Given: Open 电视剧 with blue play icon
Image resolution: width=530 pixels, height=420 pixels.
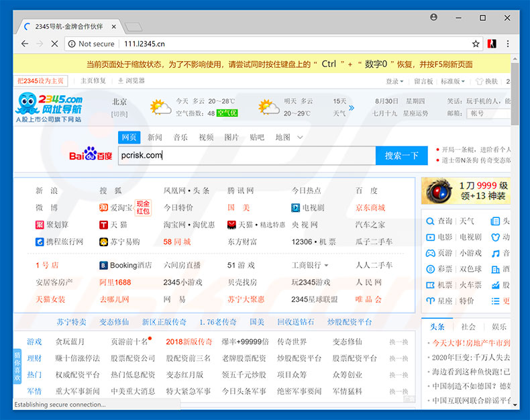Looking at the screenshot, I should [295, 207].
